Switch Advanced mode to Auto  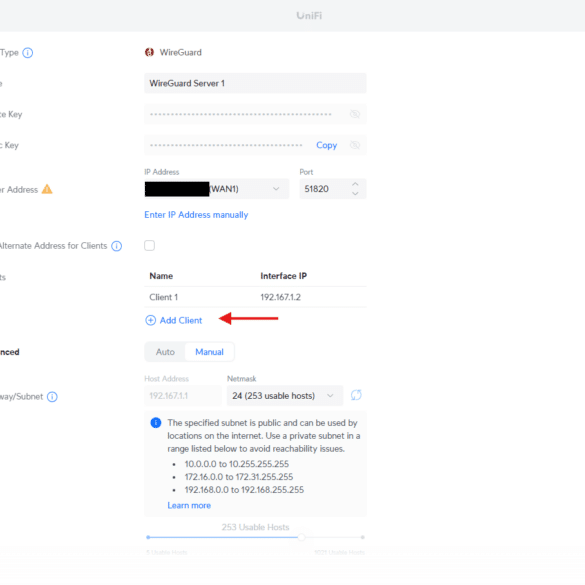click(165, 352)
